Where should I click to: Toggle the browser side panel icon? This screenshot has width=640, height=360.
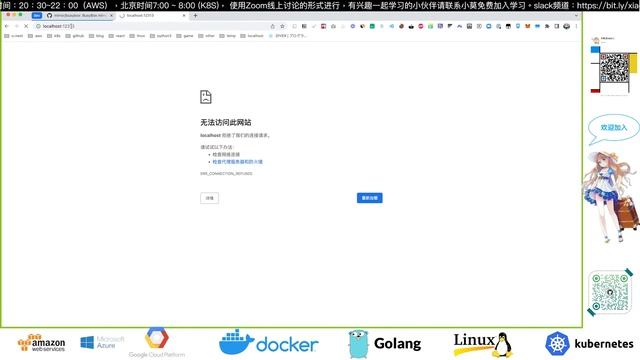pos(557,26)
